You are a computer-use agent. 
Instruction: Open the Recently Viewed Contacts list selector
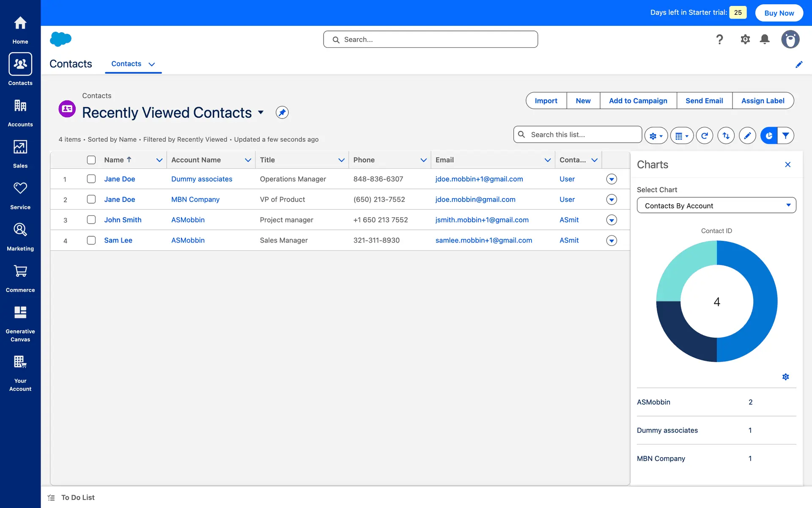pos(261,113)
